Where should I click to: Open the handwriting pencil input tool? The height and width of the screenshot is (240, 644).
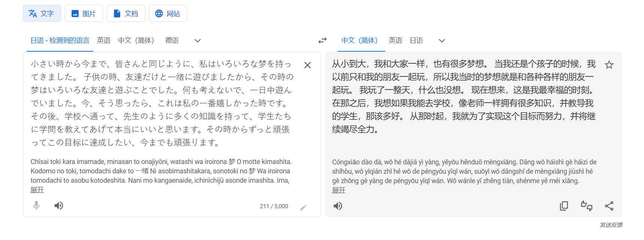point(303,207)
